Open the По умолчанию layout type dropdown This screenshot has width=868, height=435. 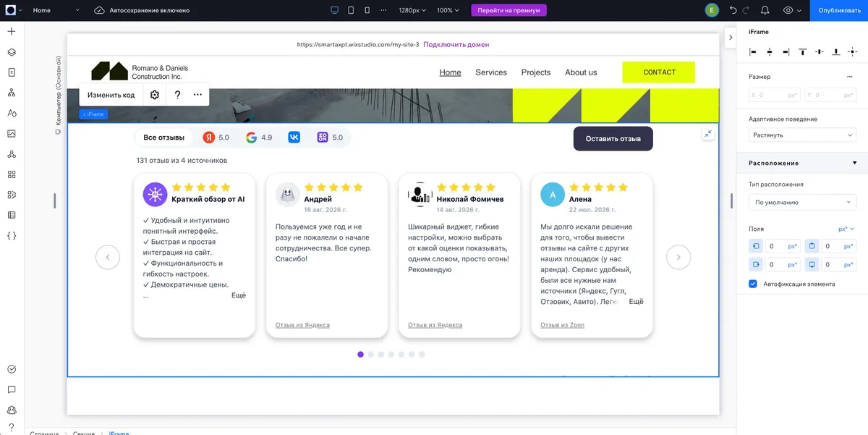click(803, 203)
